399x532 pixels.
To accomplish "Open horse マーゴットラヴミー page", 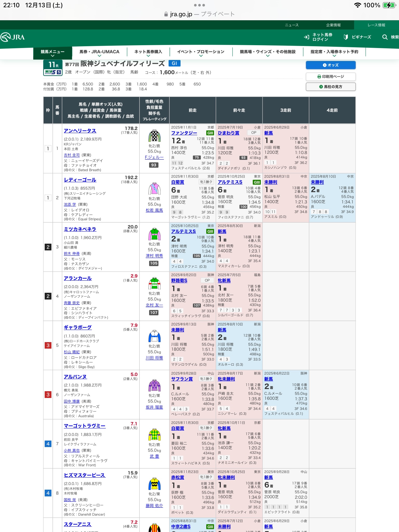I will pos(85,426).
